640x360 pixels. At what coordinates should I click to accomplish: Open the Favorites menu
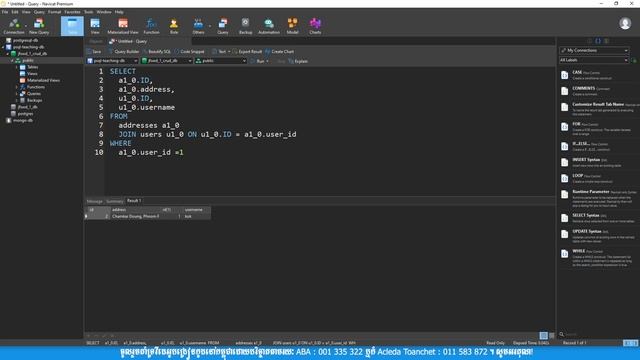coord(72,12)
